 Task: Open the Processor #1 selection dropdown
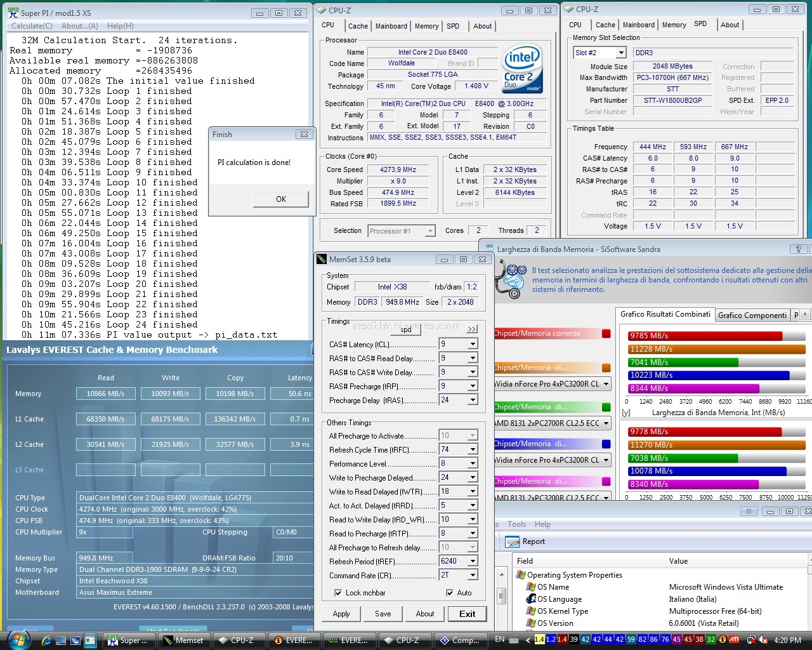[x=430, y=231]
